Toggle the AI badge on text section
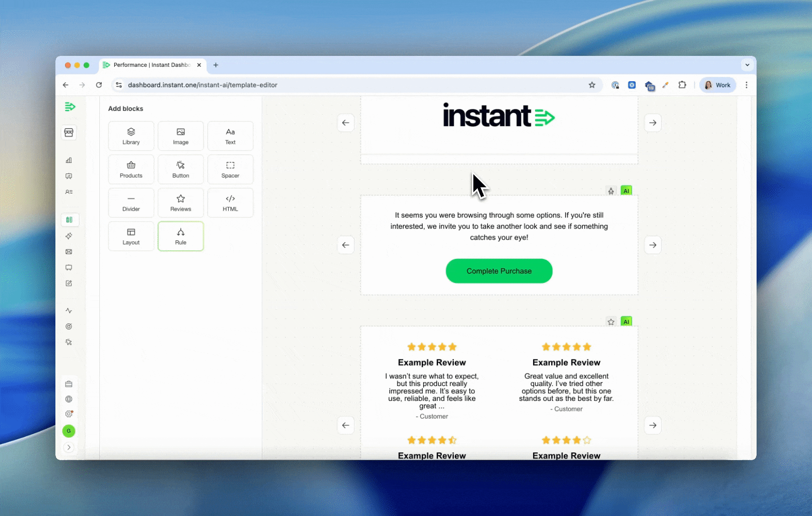The height and width of the screenshot is (516, 812). click(626, 191)
